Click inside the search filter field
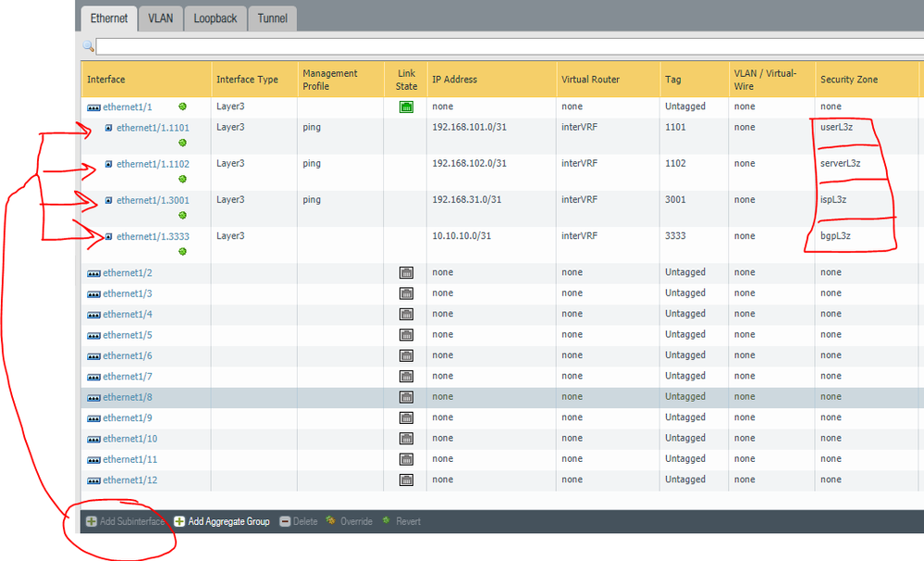 click(x=509, y=46)
